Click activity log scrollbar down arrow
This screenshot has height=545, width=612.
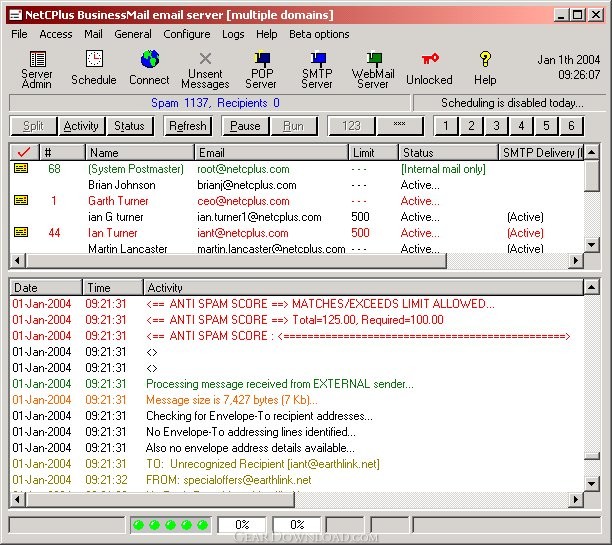(x=592, y=484)
